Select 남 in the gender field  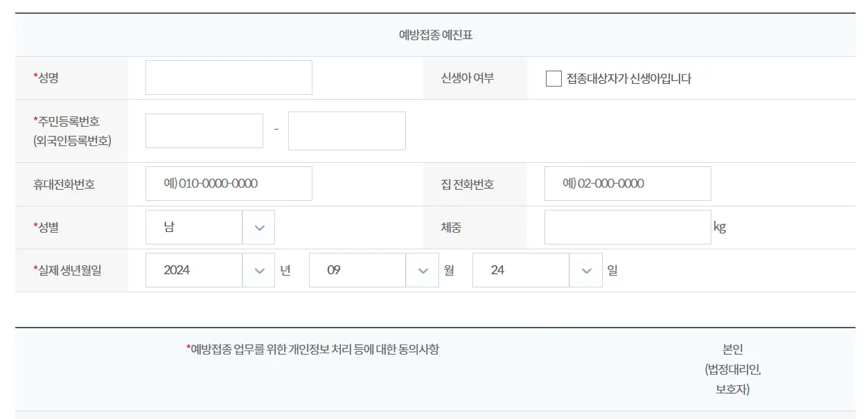pyautogui.click(x=194, y=227)
